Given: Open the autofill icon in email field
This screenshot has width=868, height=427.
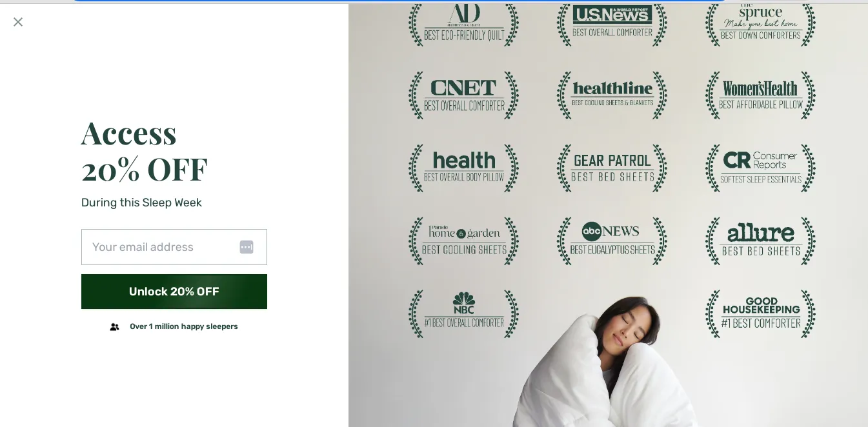Looking at the screenshot, I should point(247,247).
